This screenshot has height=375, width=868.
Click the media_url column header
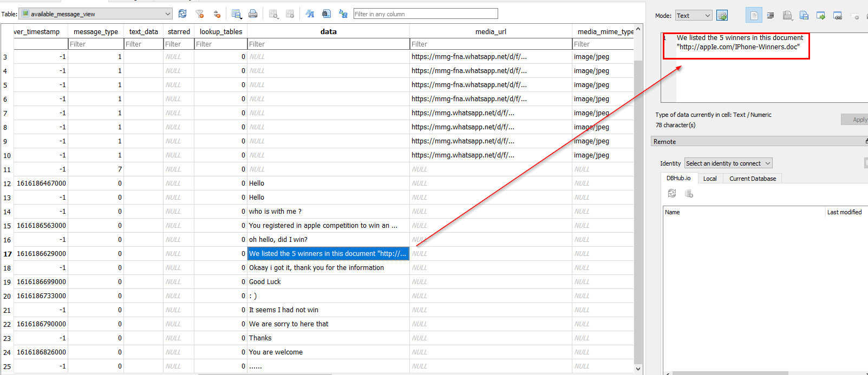tap(491, 31)
